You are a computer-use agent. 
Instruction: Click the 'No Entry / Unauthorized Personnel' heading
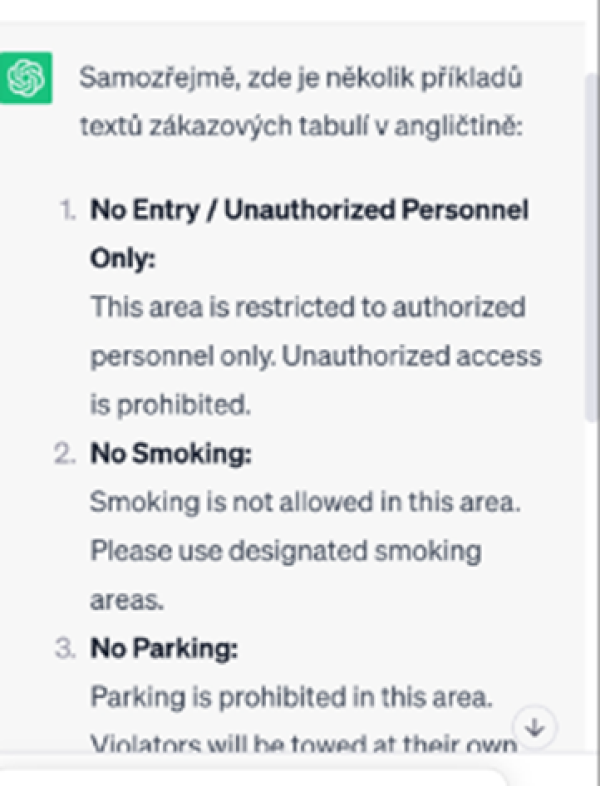click(309, 210)
